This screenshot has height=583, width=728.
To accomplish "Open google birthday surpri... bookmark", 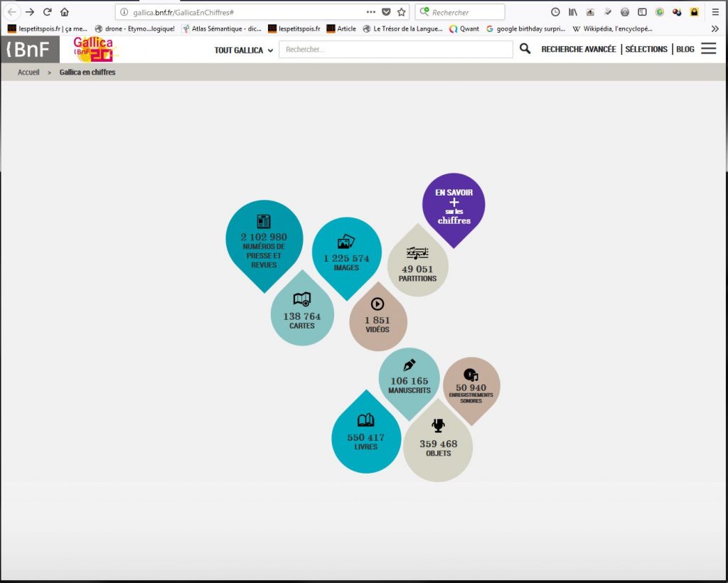I will coord(525,28).
